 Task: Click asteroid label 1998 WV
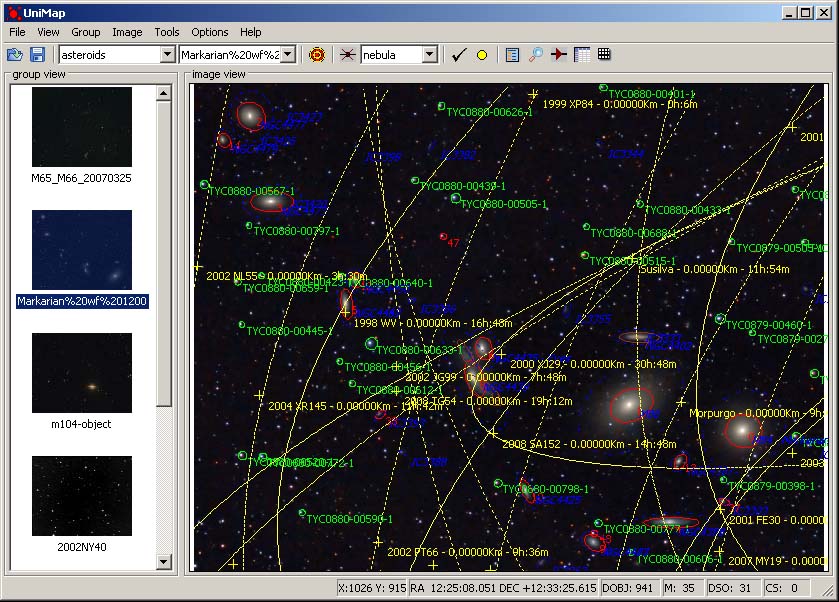point(433,323)
